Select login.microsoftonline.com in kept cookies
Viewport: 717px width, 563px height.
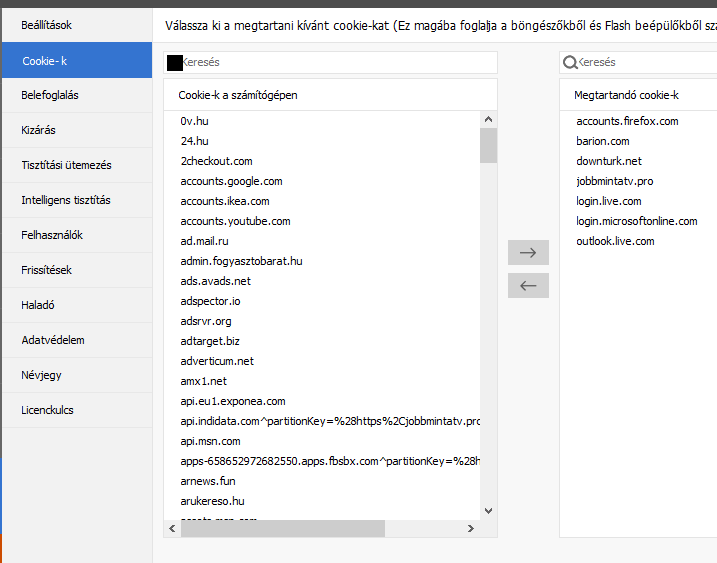(637, 221)
